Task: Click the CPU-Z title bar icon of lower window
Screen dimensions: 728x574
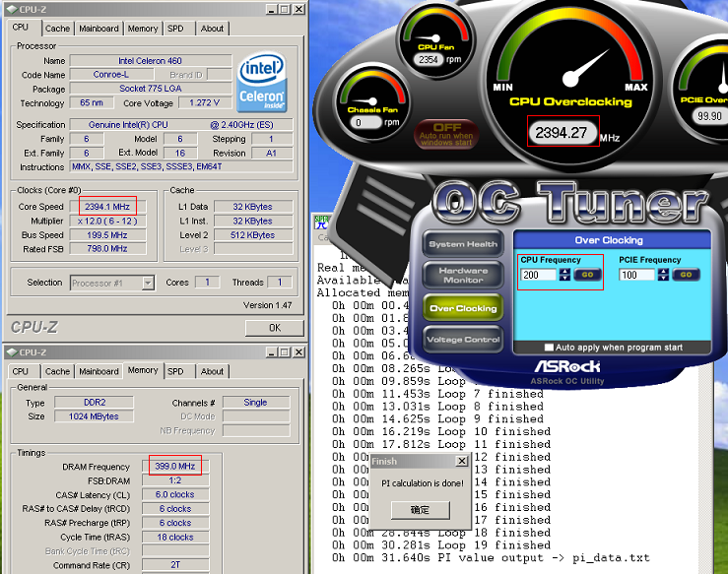Action: click(x=12, y=352)
